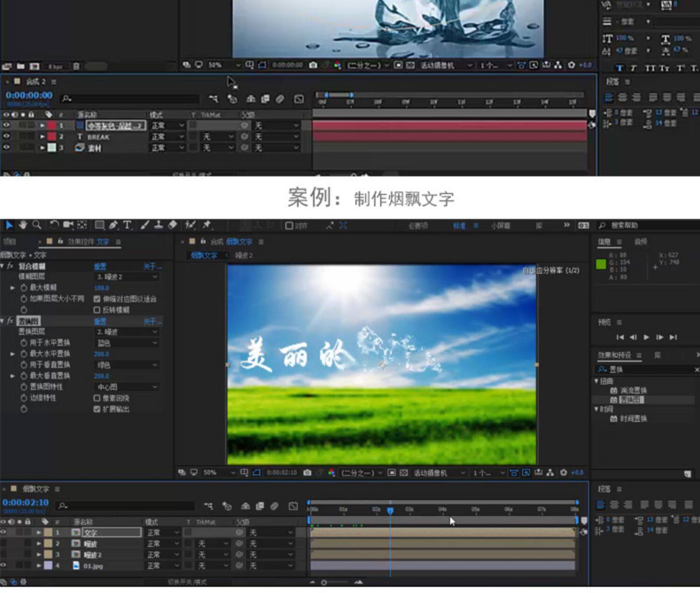
Task: Click the 切换开关/模式 button in lower timeline
Action: pyautogui.click(x=187, y=582)
